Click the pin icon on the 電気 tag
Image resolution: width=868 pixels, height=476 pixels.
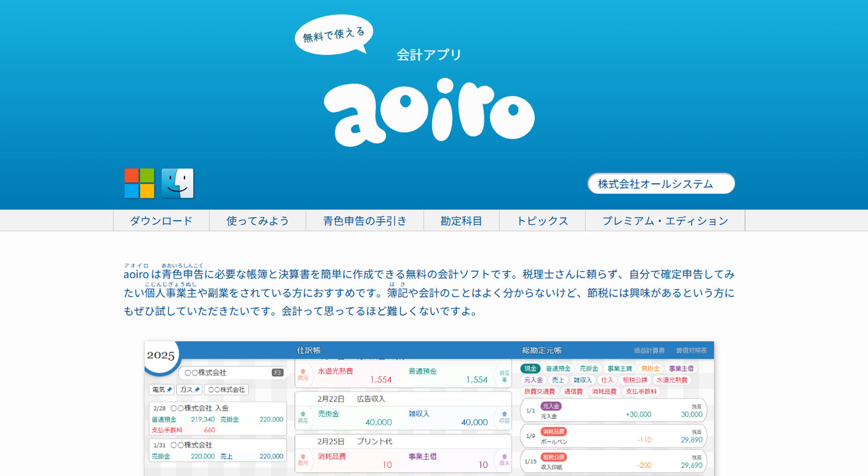pyautogui.click(x=169, y=390)
